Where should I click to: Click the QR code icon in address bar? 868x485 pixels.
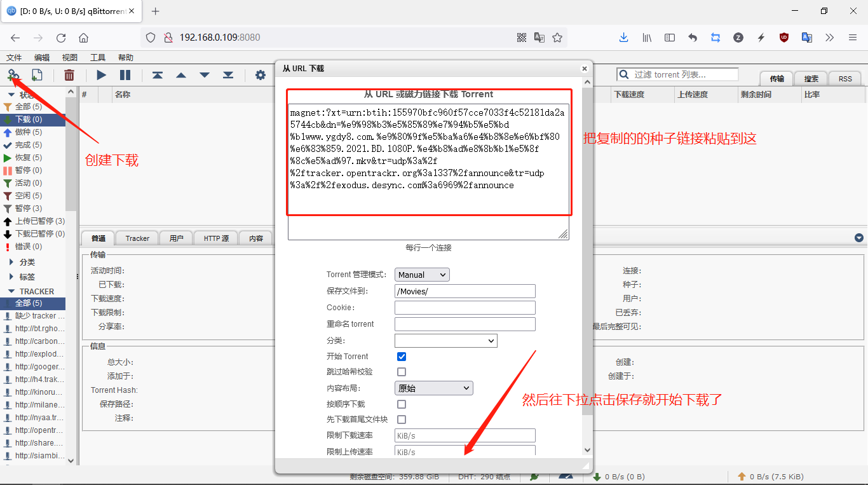coord(522,38)
